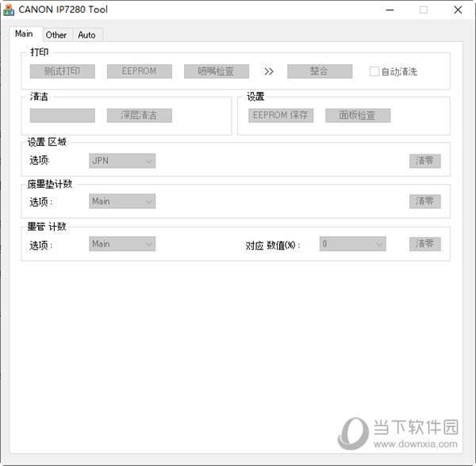Click 清零 in 废墨垫计数 group
This screenshot has height=466, width=476.
[x=424, y=201]
